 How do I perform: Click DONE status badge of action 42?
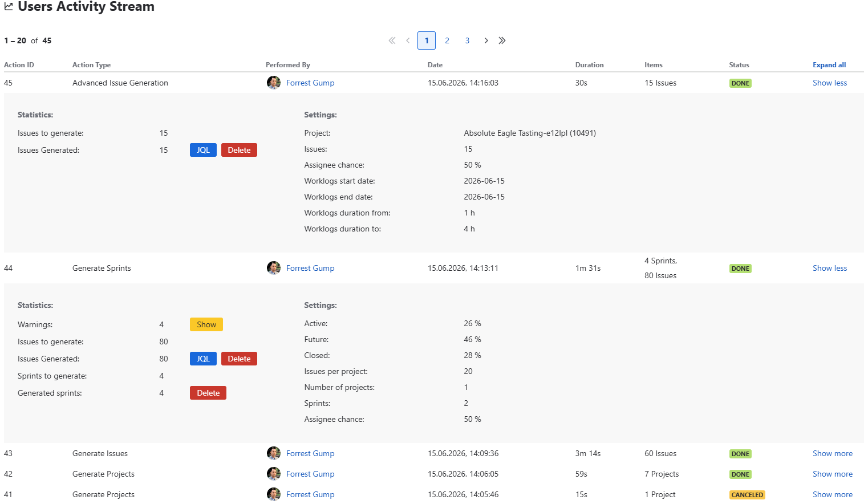coord(740,474)
